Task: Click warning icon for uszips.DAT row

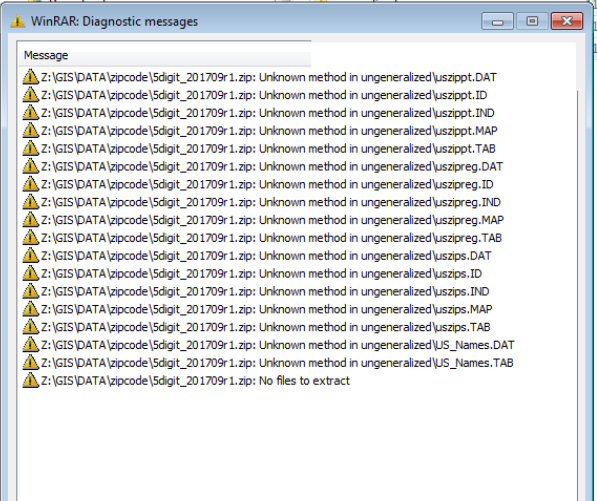Action: 30,256
